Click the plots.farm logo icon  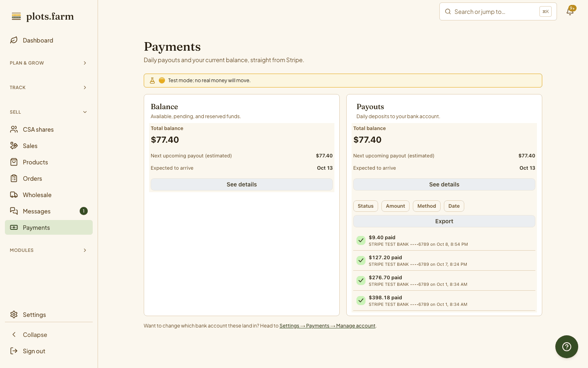click(x=16, y=16)
